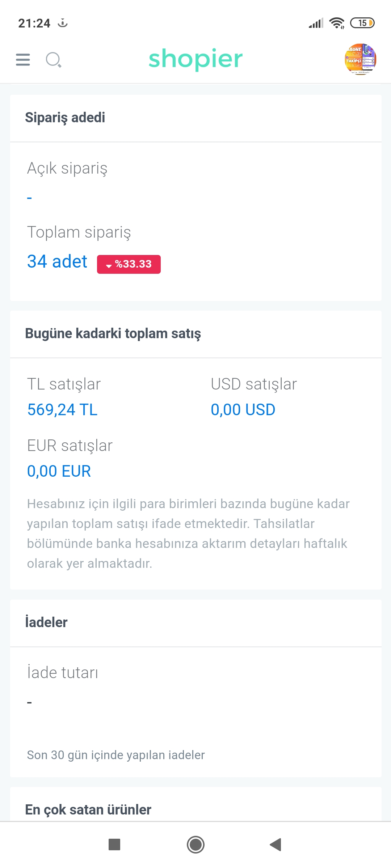This screenshot has height=868, width=391.
Task: Open the 34 adet total orders value
Action: [x=57, y=261]
